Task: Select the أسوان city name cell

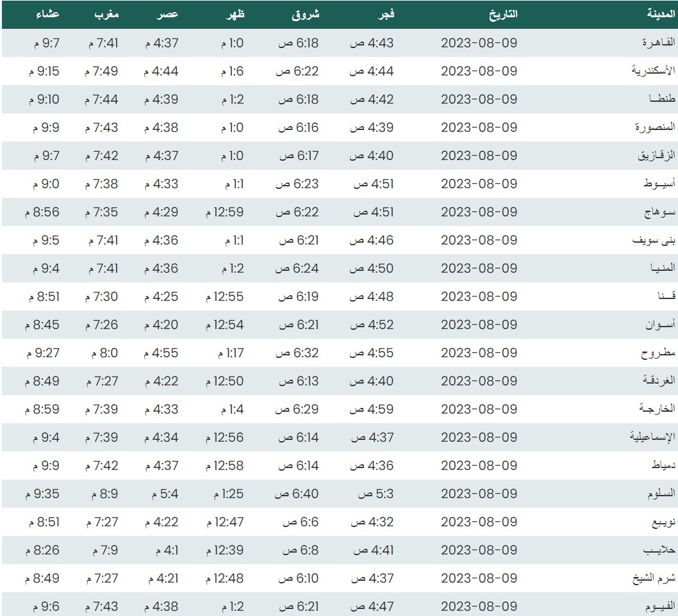Action: coord(660,325)
